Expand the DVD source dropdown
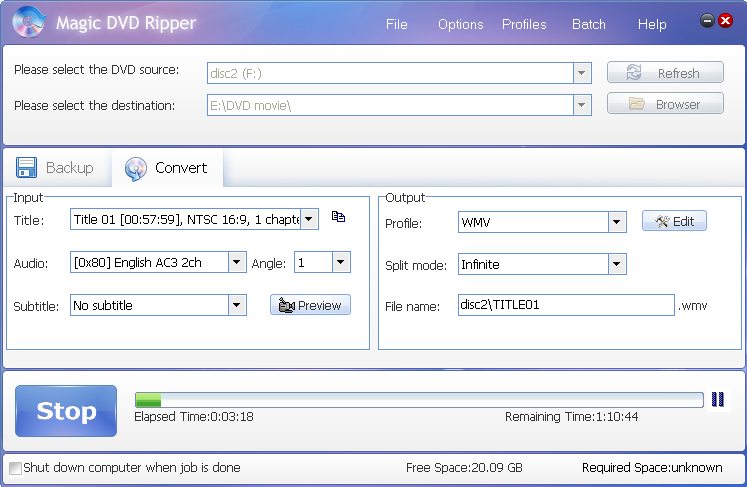This screenshot has width=747, height=487. point(582,73)
